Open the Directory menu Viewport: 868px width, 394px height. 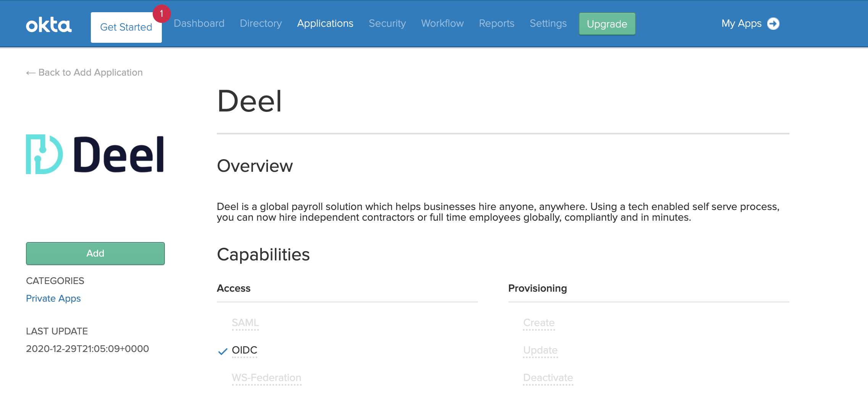[261, 23]
